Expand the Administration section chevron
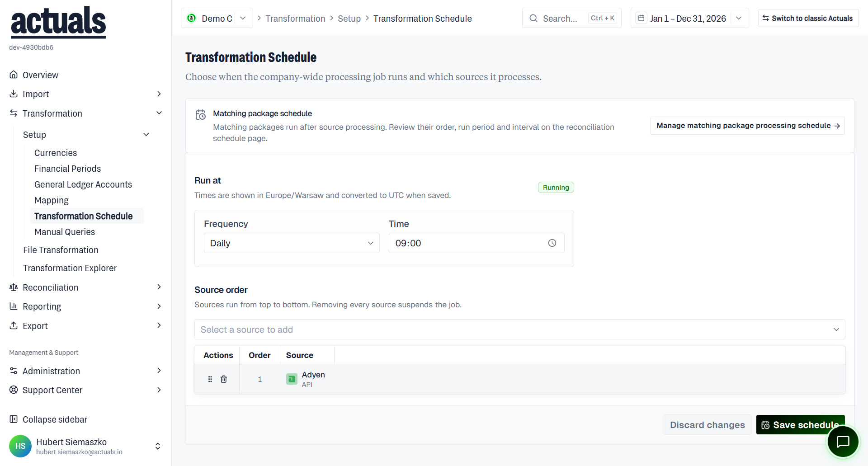Image resolution: width=868 pixels, height=466 pixels. pyautogui.click(x=159, y=371)
